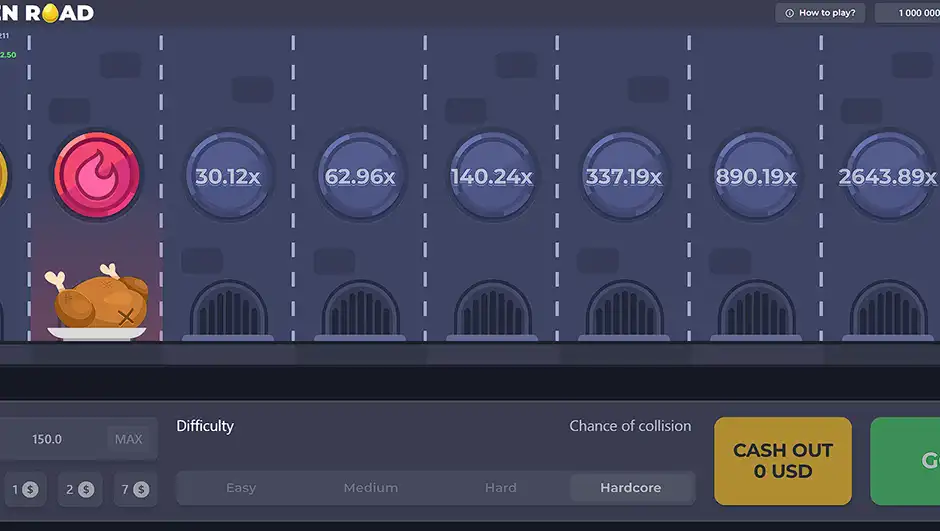Click the sewer grate under 62.96x

point(360,310)
